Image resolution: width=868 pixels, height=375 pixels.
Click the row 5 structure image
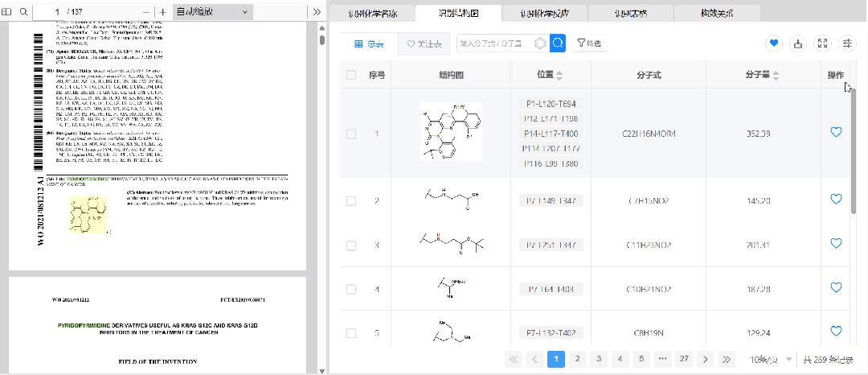(x=451, y=332)
